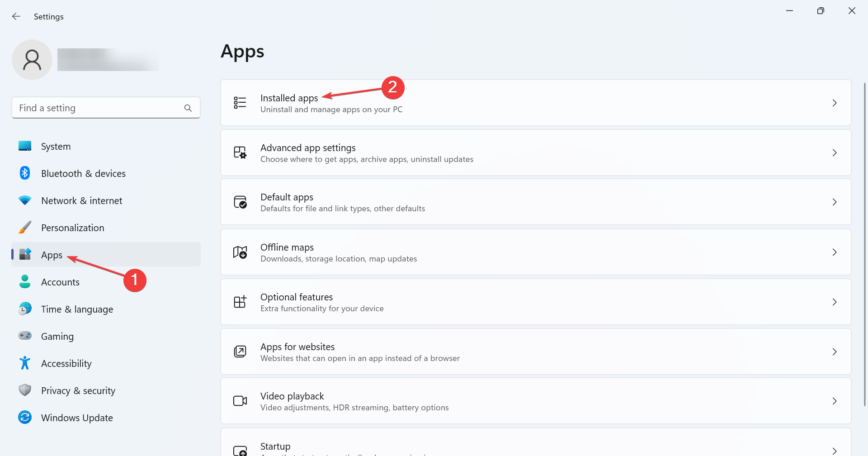
Task: Click the Installed apps list icon
Action: 240,103
